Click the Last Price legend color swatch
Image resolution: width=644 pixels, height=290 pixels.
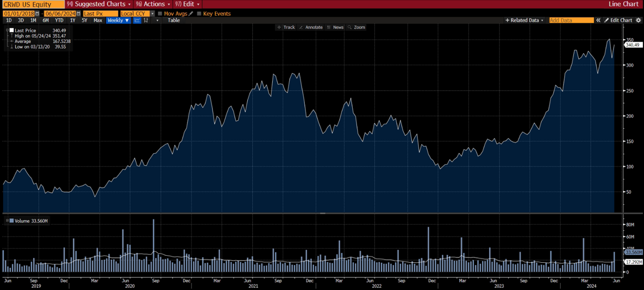(x=11, y=30)
